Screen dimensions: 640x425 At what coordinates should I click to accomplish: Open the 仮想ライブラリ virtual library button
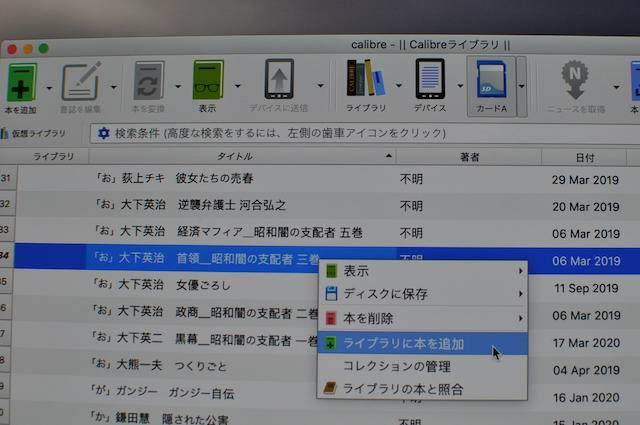pyautogui.click(x=33, y=134)
